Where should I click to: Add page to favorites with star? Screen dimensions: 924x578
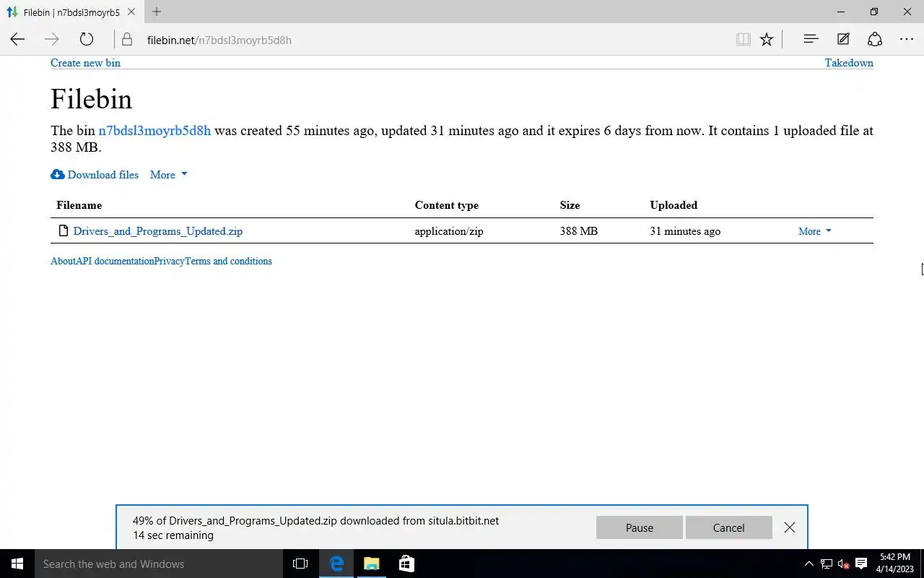[x=767, y=40]
